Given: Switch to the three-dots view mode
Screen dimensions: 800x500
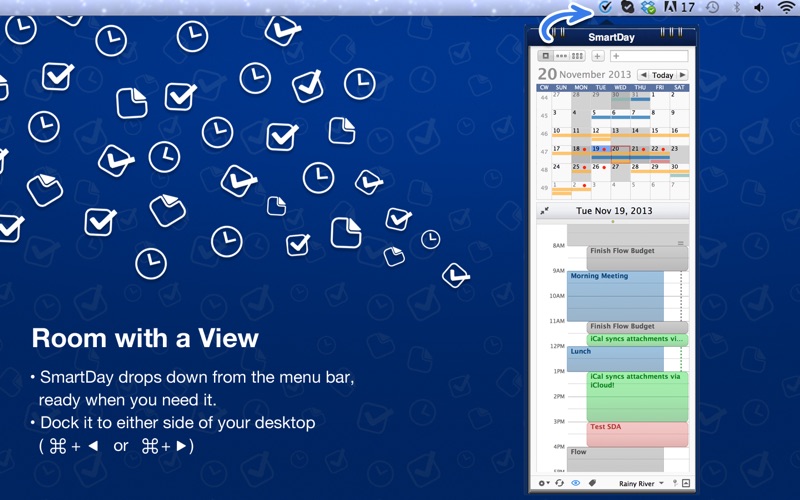Looking at the screenshot, I should 561,56.
